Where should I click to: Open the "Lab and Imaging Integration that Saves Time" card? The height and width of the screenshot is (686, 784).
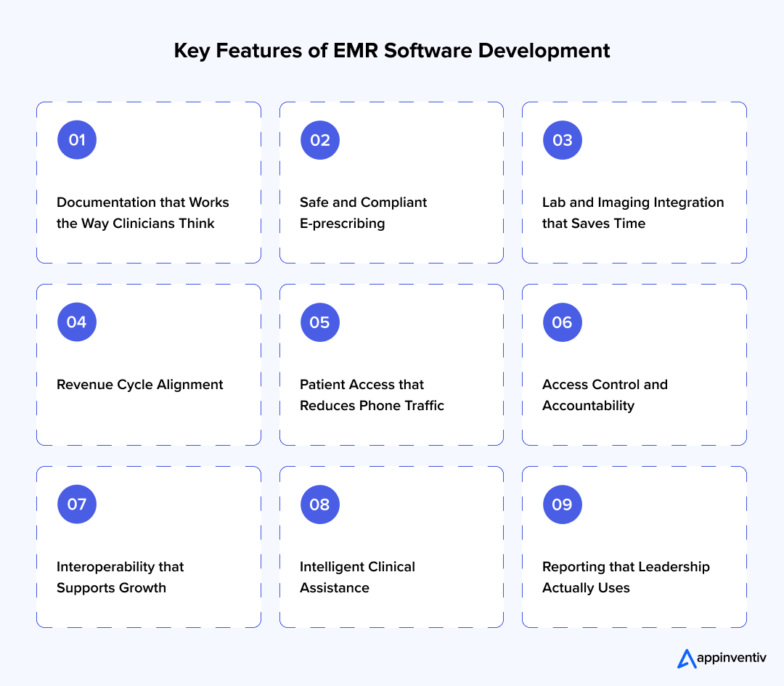[634, 182]
